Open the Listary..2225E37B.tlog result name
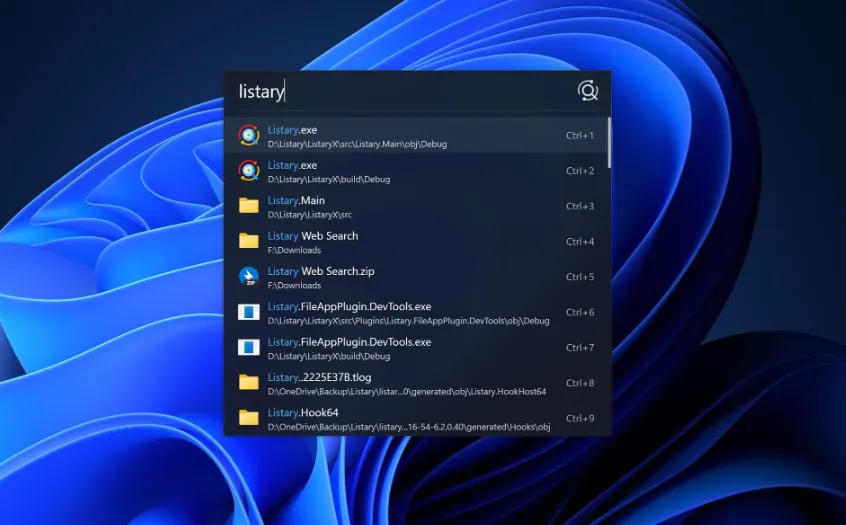The height and width of the screenshot is (525, 846). click(319, 377)
